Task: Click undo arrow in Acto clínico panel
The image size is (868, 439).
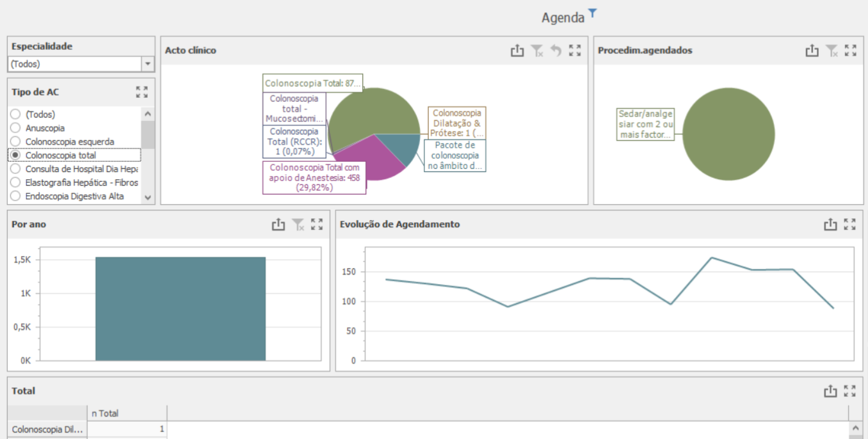Action: (556, 51)
